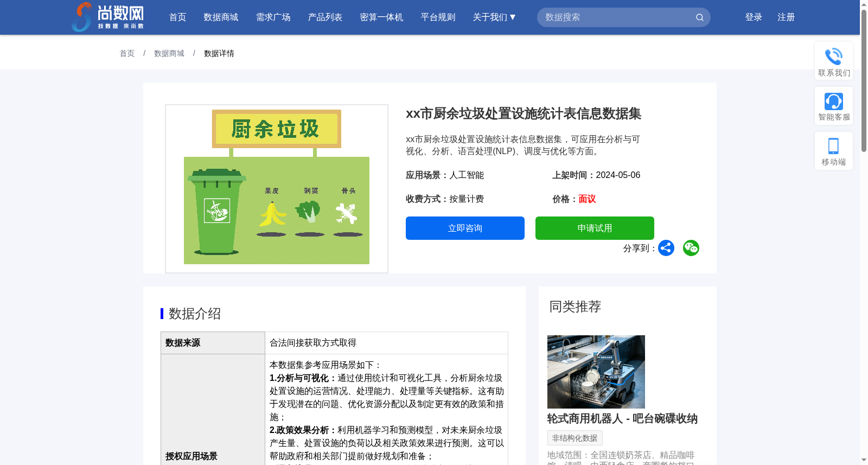Open 密算一体机 menu item
The height and width of the screenshot is (465, 868).
click(382, 17)
